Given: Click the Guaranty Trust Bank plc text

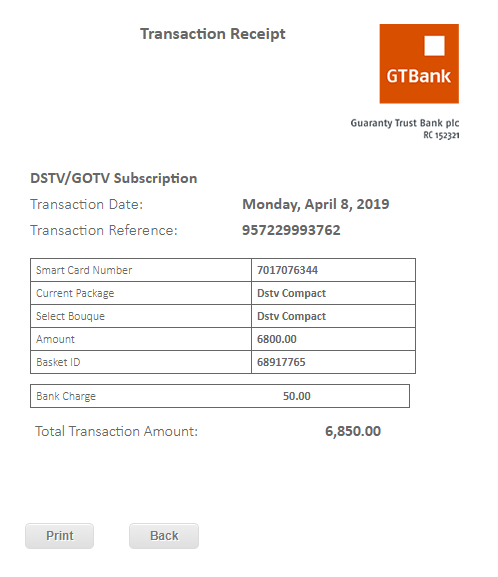Looking at the screenshot, I should [x=405, y=123].
